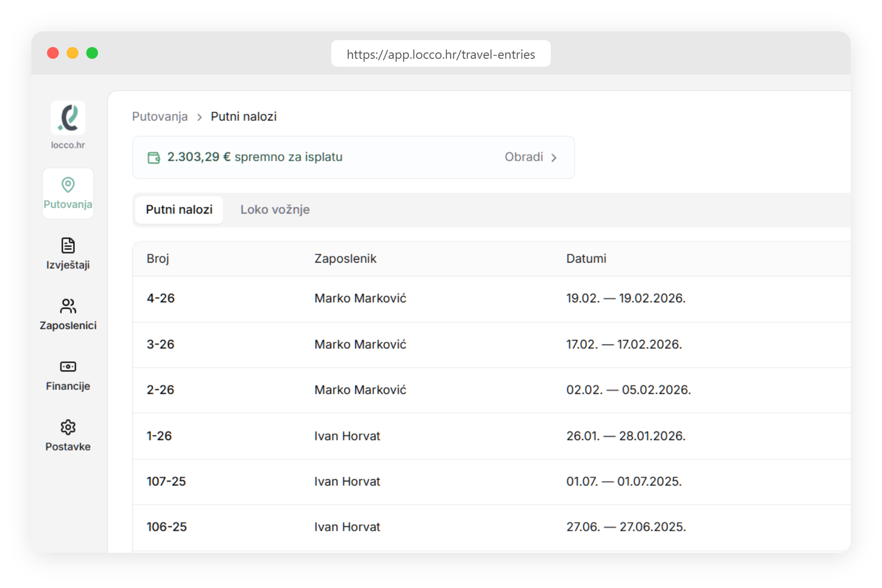
Task: Sort by the Broj column header
Action: [158, 259]
